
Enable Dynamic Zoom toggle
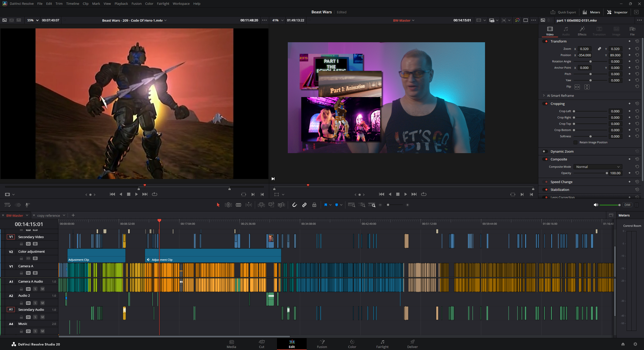click(545, 151)
